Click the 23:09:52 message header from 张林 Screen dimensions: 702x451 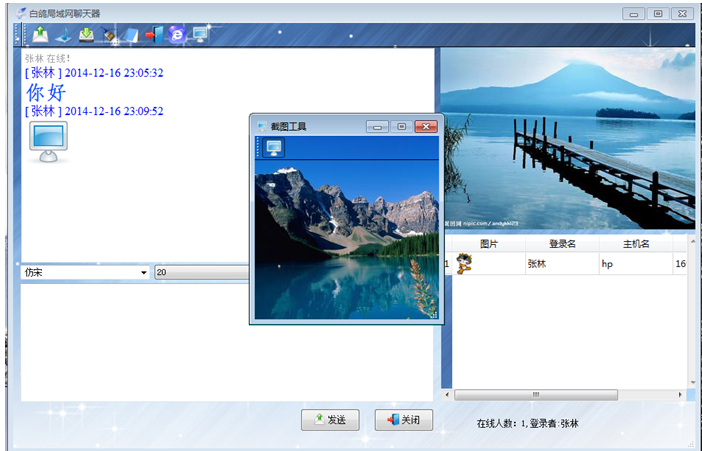click(94, 111)
